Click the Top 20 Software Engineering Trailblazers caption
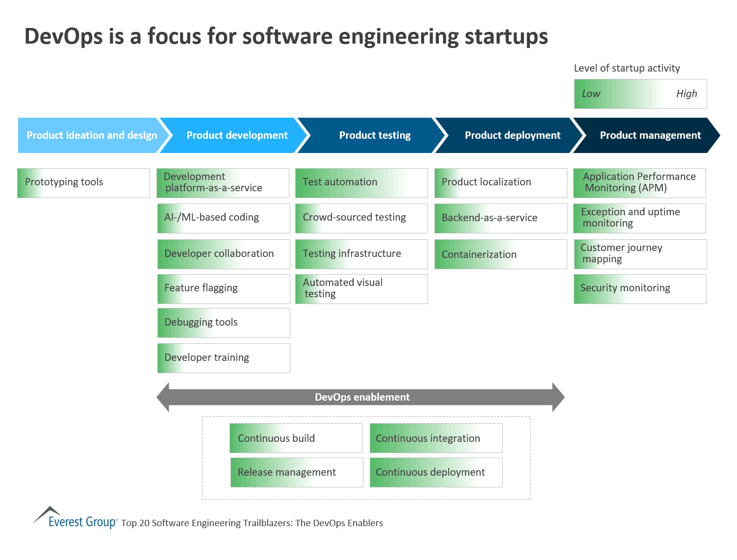737x560 pixels. (x=252, y=523)
